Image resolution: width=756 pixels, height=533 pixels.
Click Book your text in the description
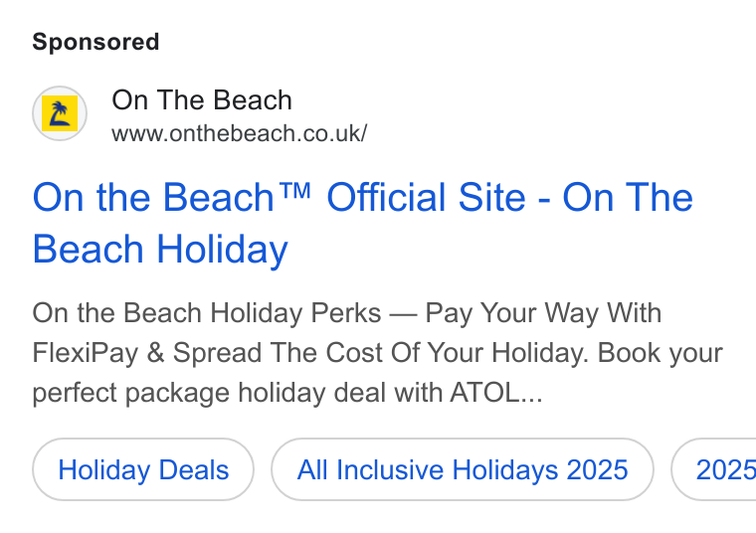pyautogui.click(x=661, y=353)
